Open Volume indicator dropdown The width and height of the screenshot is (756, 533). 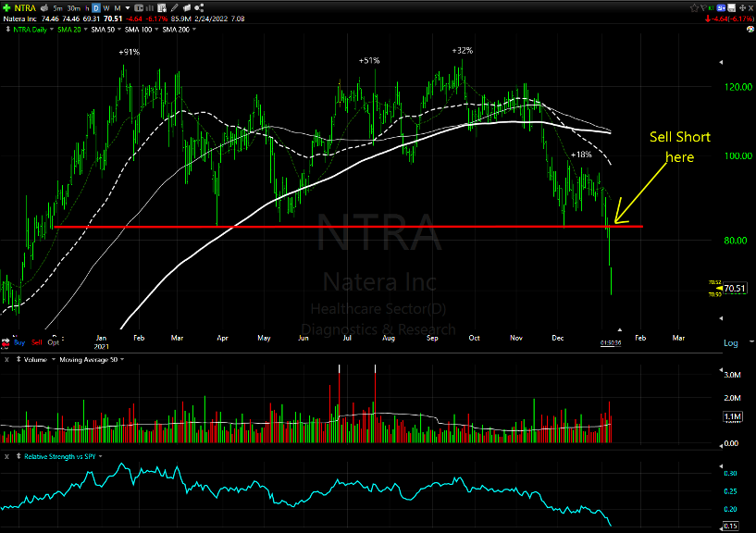54,359
